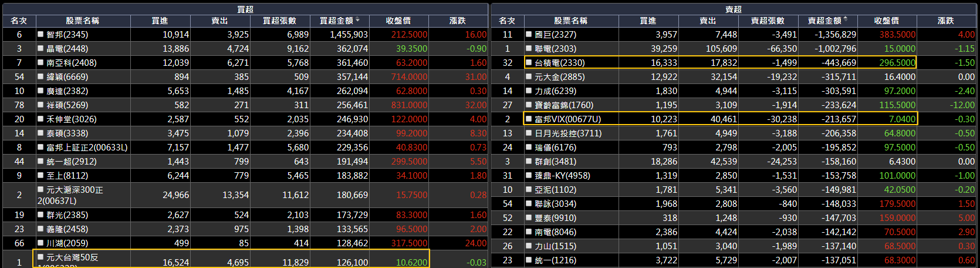980x268 pixels.
Task: Click 台積電 closing price 296.5000
Action: pyautogui.click(x=897, y=63)
